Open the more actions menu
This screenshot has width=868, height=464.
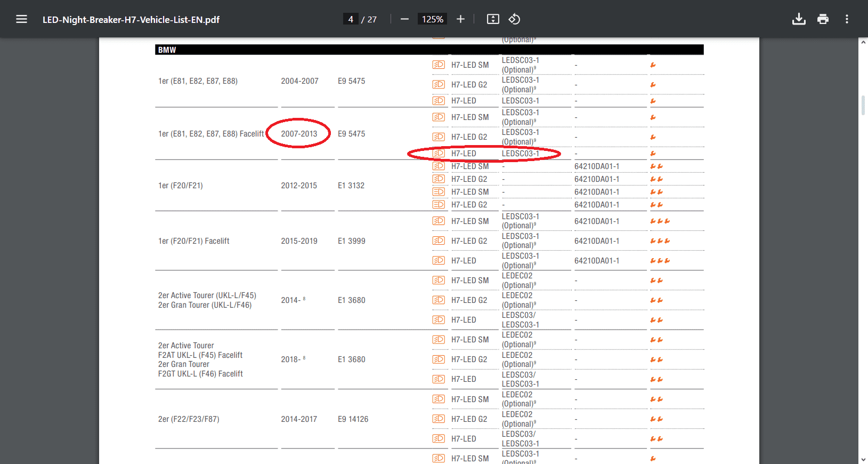847,19
